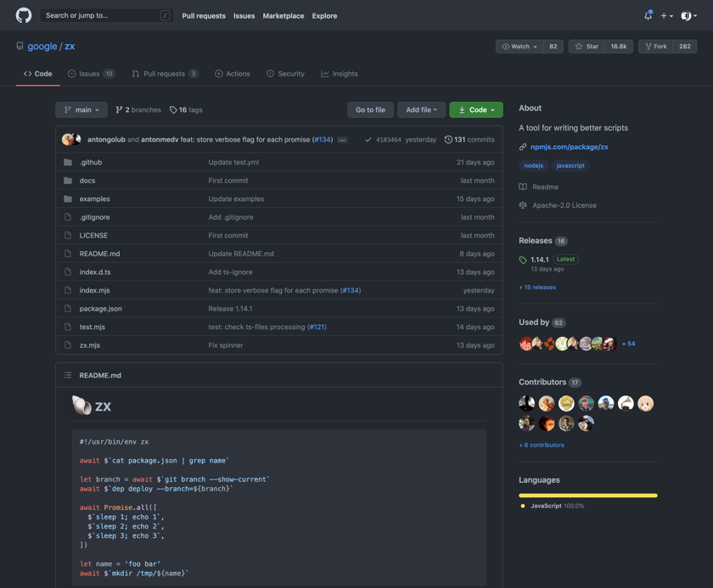This screenshot has width=713, height=588.
Task: Open the 131 commits history link
Action: coord(469,139)
